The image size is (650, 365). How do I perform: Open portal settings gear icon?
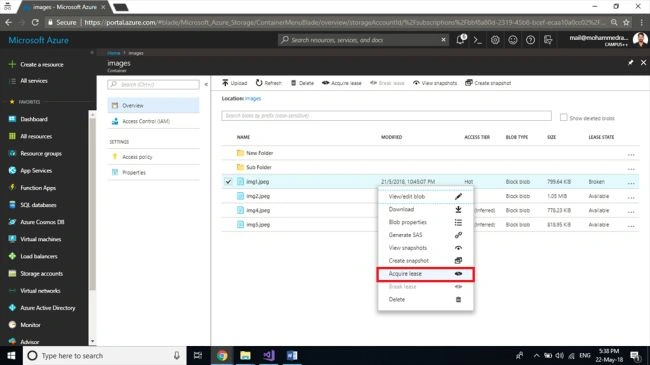point(495,40)
